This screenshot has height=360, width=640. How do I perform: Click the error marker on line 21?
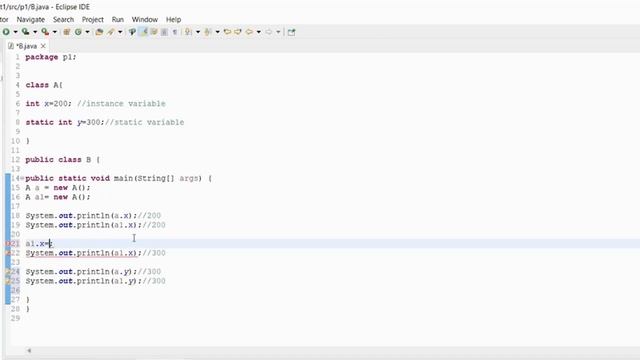pyautogui.click(x=8, y=244)
